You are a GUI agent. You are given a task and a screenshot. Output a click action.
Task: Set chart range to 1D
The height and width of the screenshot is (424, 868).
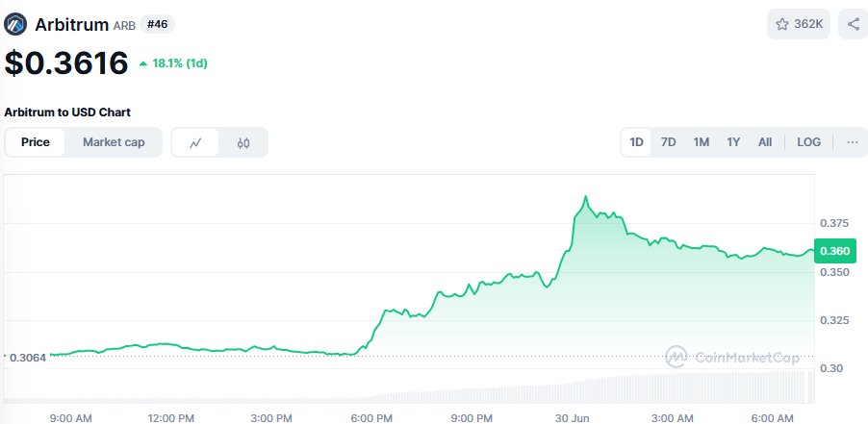[637, 142]
